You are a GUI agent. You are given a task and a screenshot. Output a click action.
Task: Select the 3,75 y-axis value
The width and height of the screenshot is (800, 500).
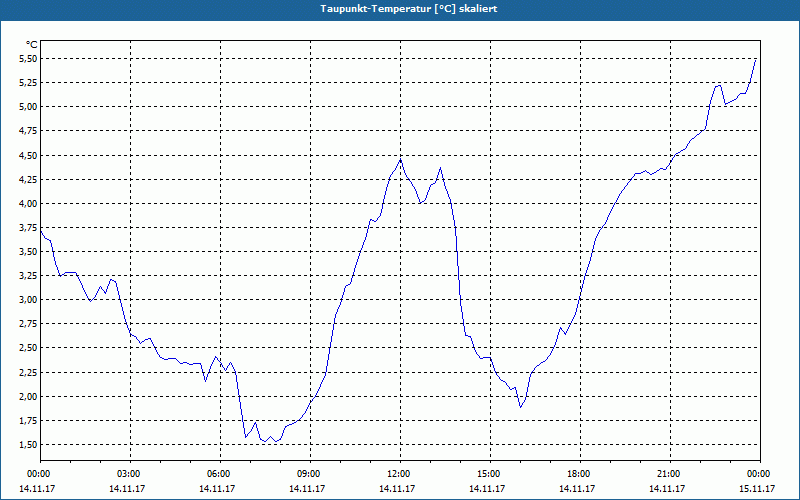click(28, 228)
